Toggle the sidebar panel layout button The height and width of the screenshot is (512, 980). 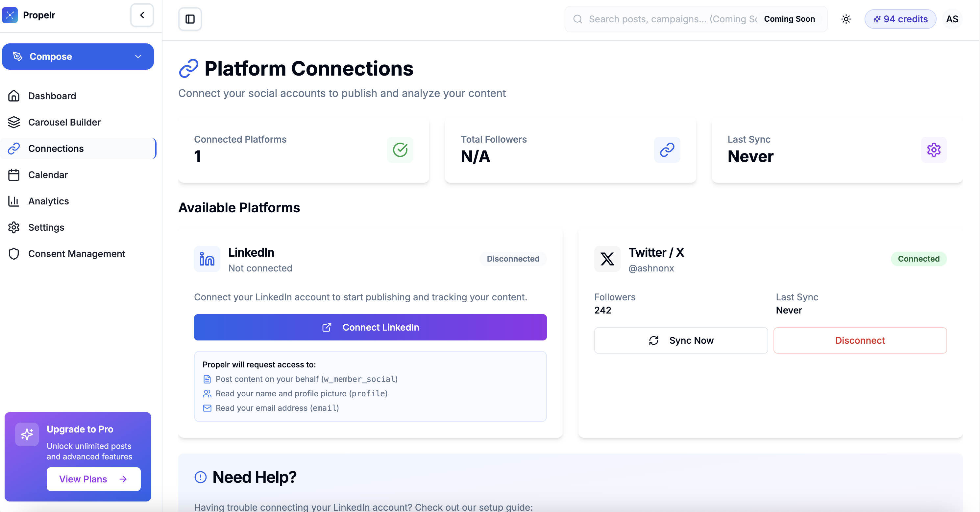point(190,19)
